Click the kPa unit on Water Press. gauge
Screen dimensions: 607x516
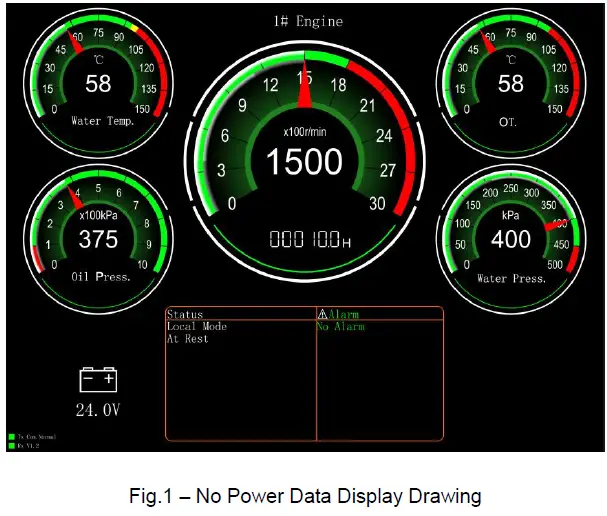[511, 215]
